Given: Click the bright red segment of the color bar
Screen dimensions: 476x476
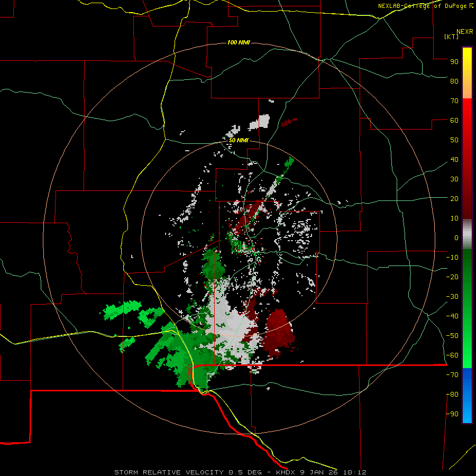Looking at the screenshot, I should pyautogui.click(x=467, y=159).
